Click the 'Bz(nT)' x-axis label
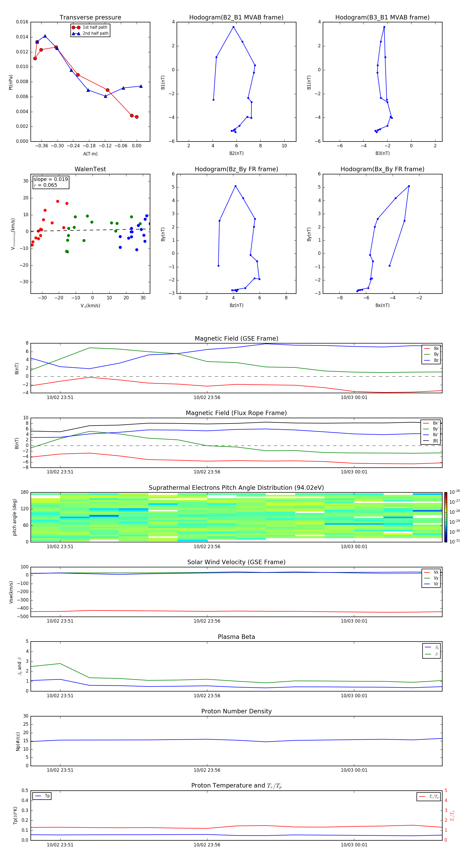The image size is (473, 868). click(x=236, y=305)
